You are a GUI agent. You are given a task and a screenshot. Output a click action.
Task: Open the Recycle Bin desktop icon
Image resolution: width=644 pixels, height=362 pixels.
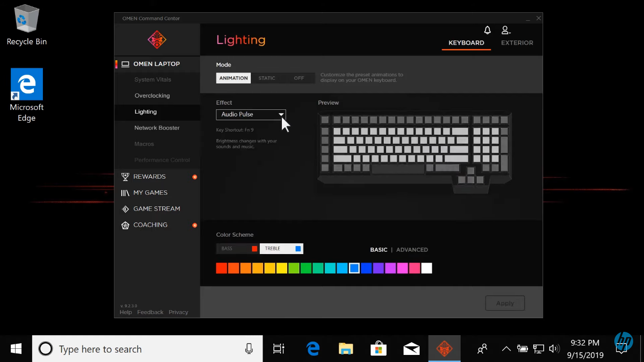(x=27, y=25)
